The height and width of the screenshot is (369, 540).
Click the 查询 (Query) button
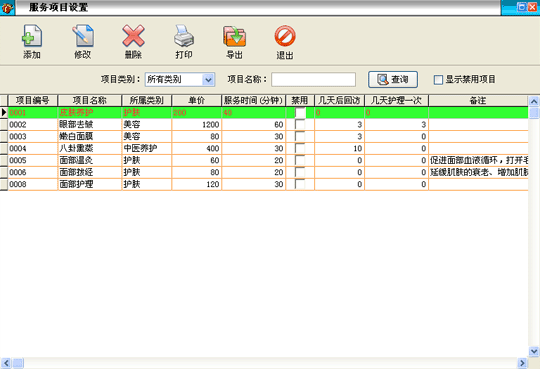[x=393, y=80]
